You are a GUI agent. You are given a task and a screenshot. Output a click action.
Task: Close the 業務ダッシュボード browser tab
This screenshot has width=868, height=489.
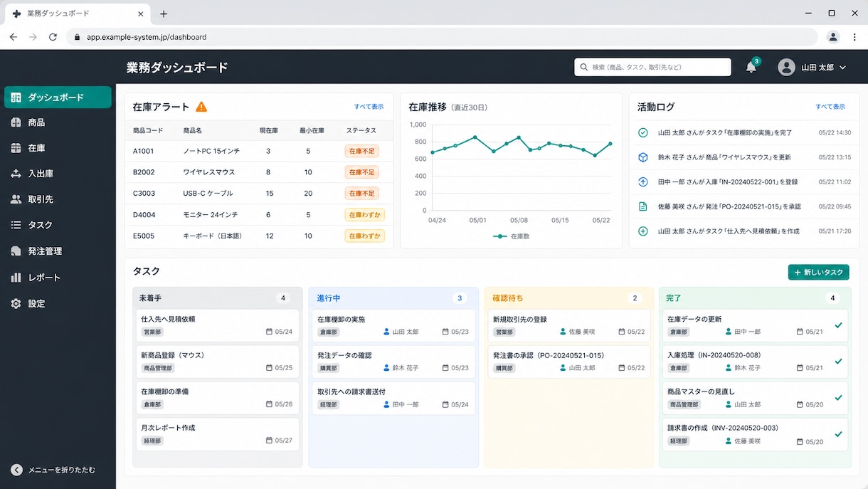point(141,14)
